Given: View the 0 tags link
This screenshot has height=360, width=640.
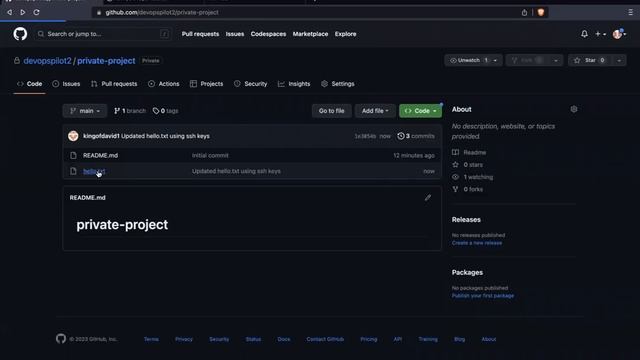Looking at the screenshot, I should (165, 111).
